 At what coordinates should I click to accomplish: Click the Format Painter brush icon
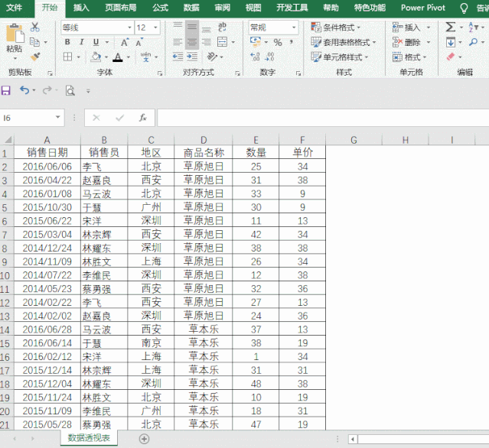tap(35, 57)
